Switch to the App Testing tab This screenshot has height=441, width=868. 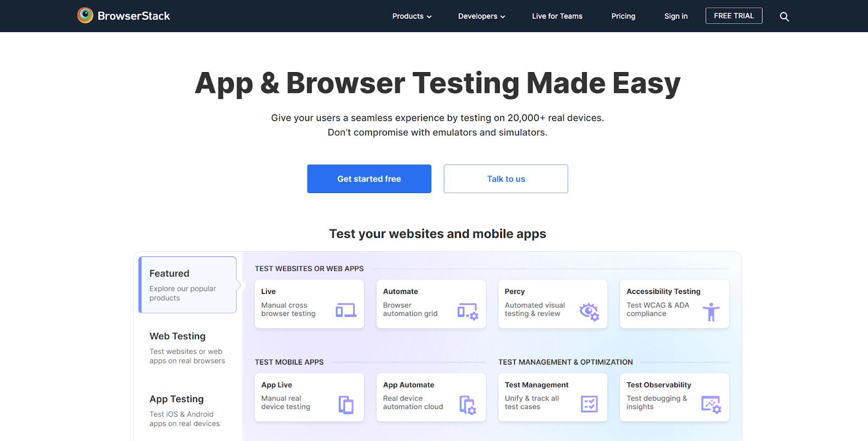[188, 411]
